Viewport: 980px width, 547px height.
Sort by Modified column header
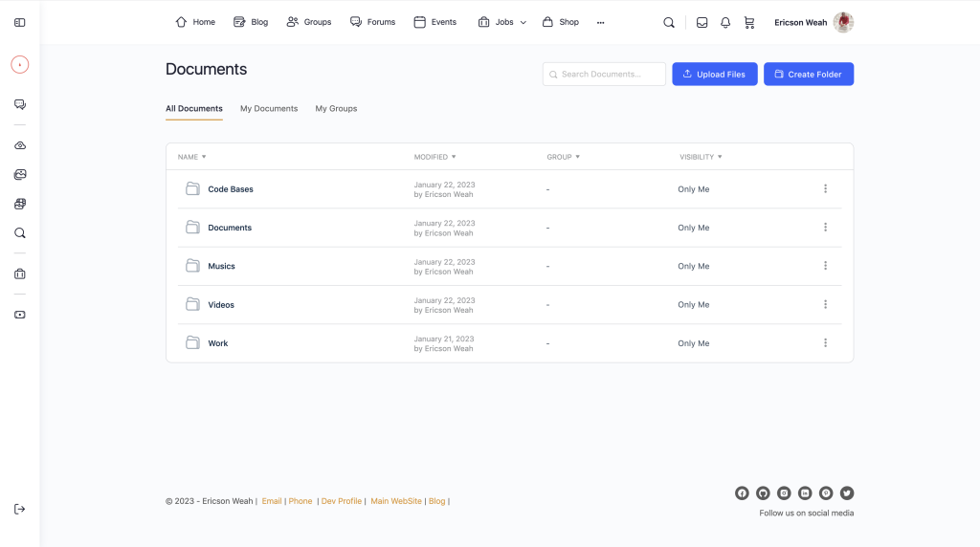[434, 157]
